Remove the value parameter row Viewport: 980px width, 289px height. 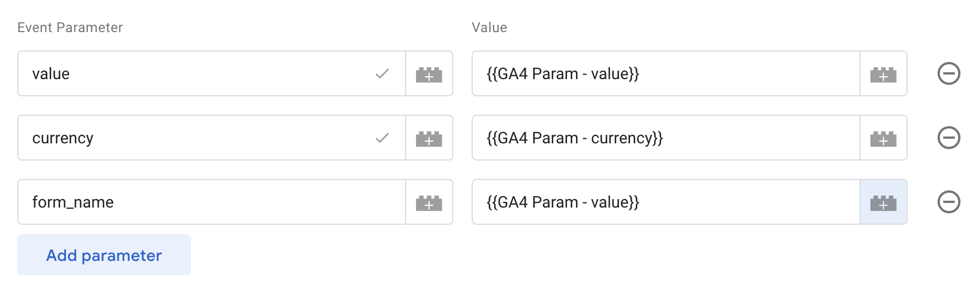click(948, 73)
